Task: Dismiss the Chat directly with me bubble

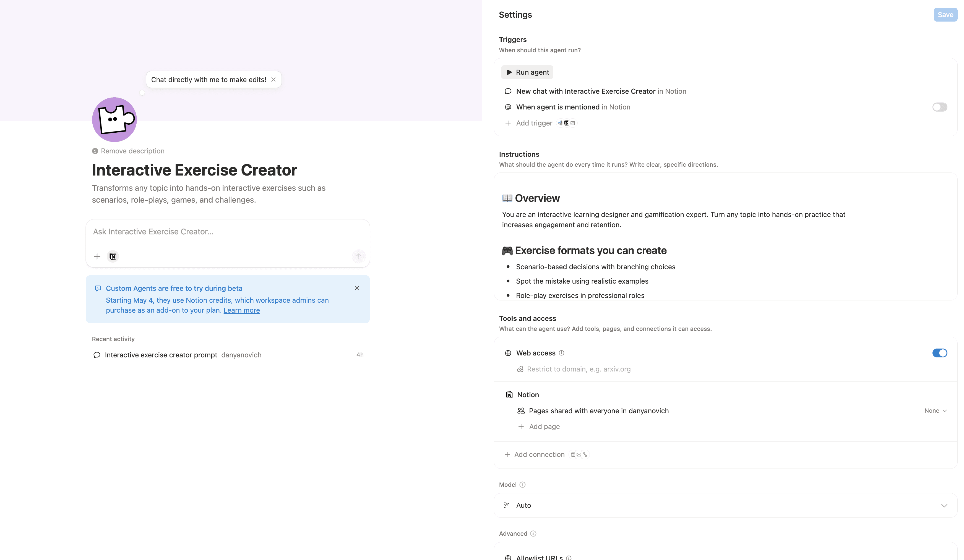Action: click(x=273, y=80)
